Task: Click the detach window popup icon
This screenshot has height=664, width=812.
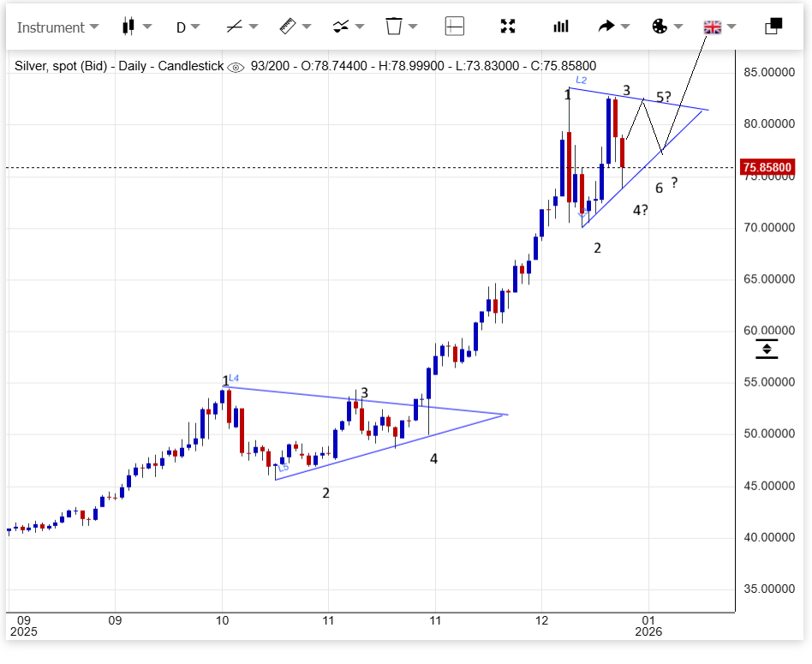Action: pos(773,27)
